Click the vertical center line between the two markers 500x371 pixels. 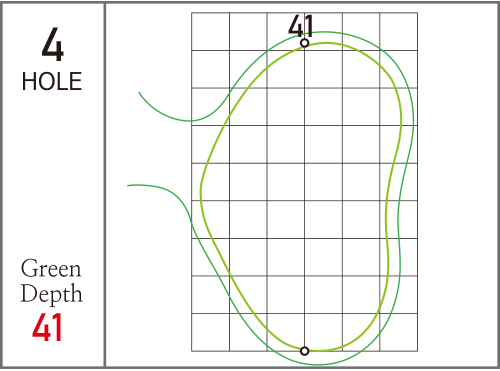coord(304,197)
